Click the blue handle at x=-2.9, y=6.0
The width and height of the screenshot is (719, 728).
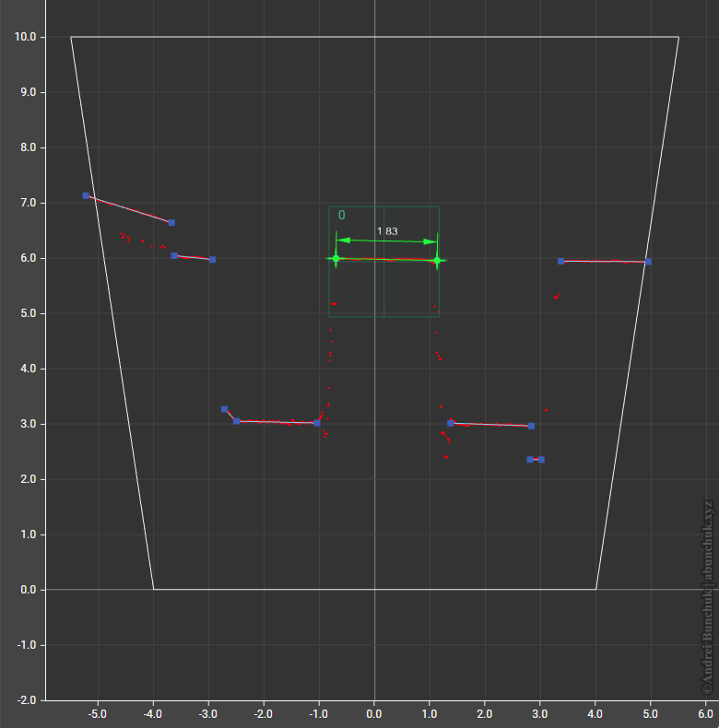[x=212, y=260]
